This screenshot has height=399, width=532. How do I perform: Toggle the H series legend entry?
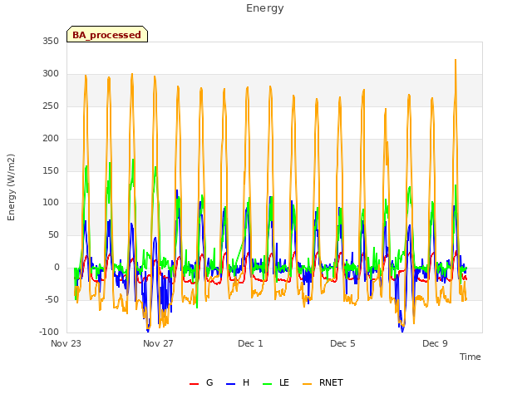(x=238, y=382)
